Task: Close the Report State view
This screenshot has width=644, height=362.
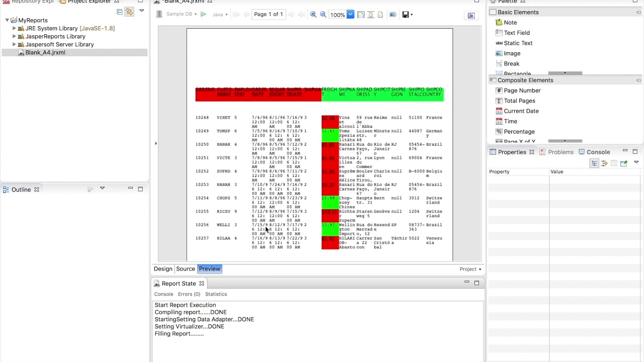Action: pyautogui.click(x=202, y=284)
